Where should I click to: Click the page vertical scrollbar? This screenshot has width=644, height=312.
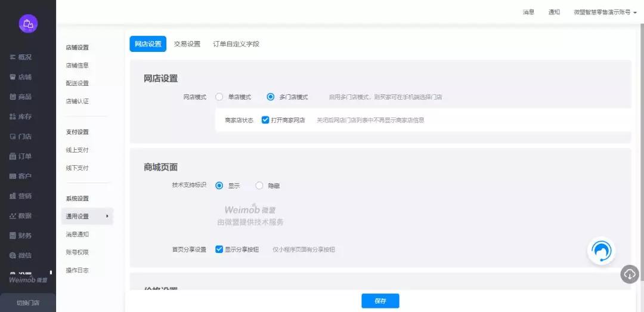642,152
